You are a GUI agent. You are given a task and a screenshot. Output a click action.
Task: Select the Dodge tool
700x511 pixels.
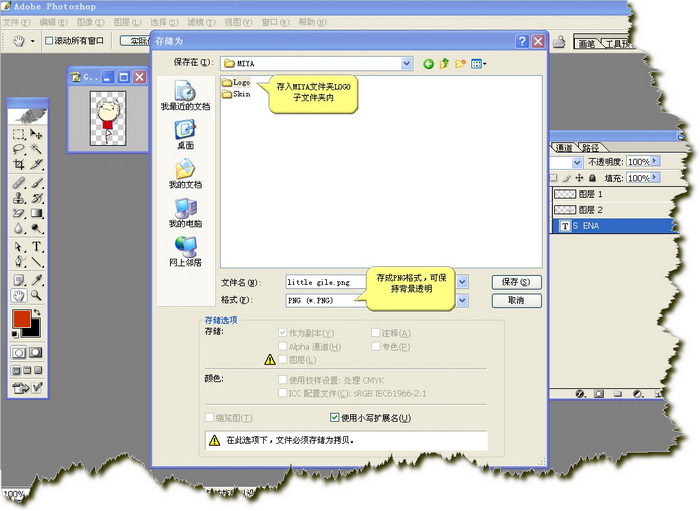coord(36,228)
